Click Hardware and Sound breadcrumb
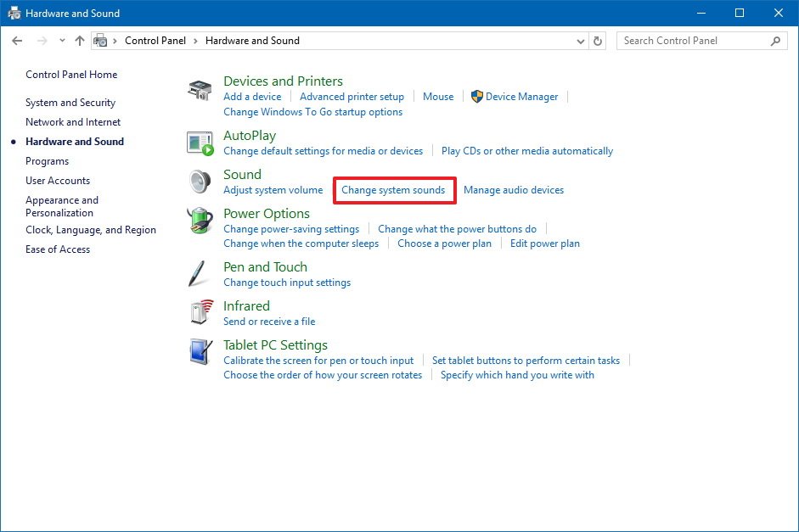The height and width of the screenshot is (532, 799). [x=252, y=41]
